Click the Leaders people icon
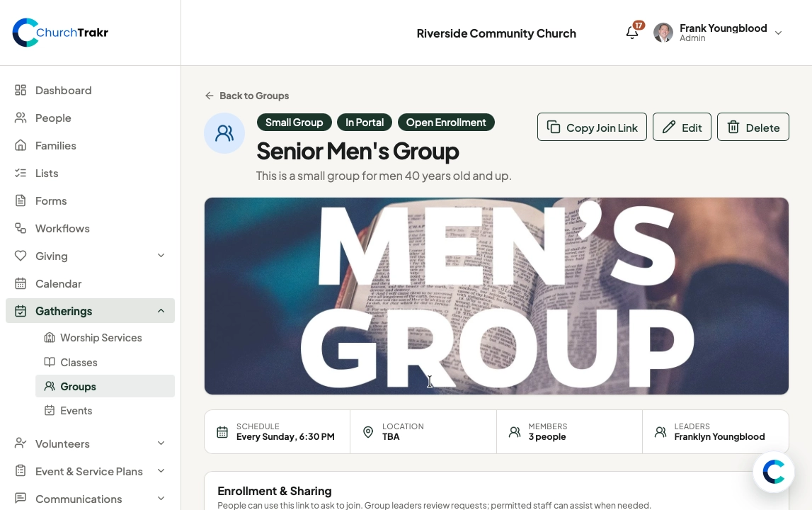 pos(661,432)
